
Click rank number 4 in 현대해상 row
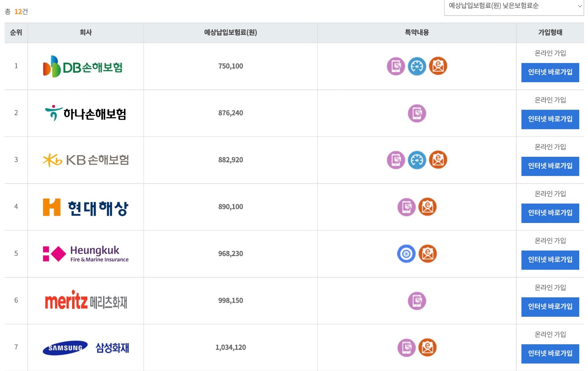(16, 207)
